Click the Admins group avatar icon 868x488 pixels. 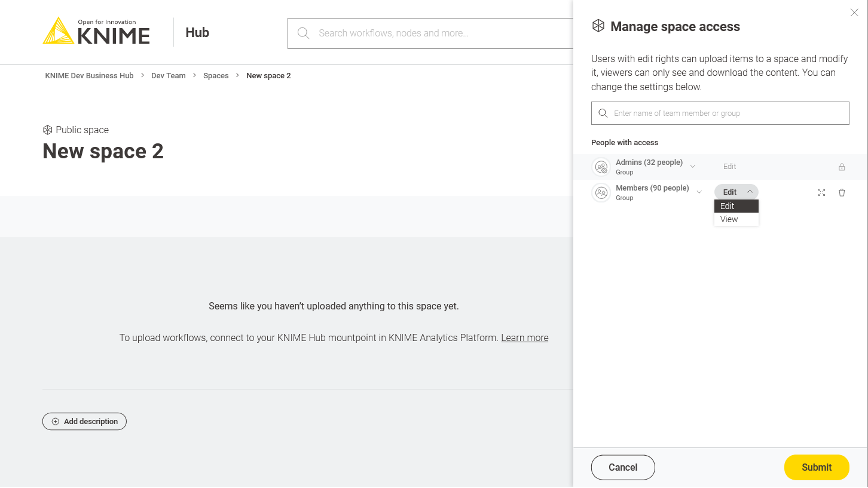[601, 167]
